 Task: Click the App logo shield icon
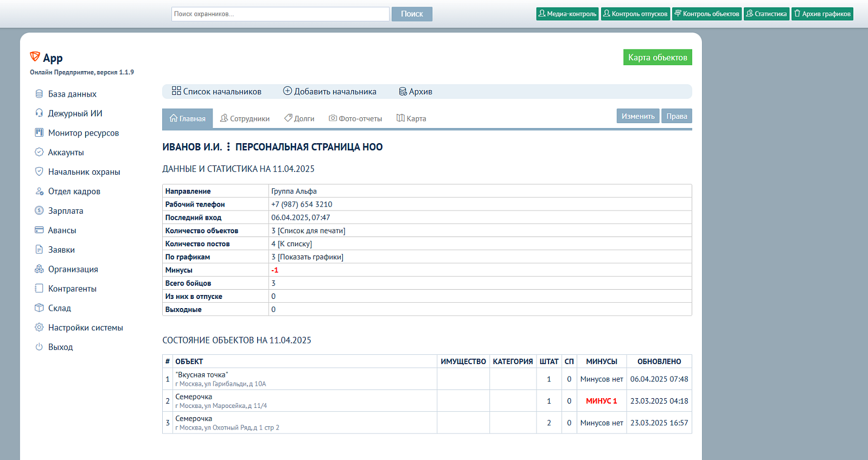[x=35, y=56]
